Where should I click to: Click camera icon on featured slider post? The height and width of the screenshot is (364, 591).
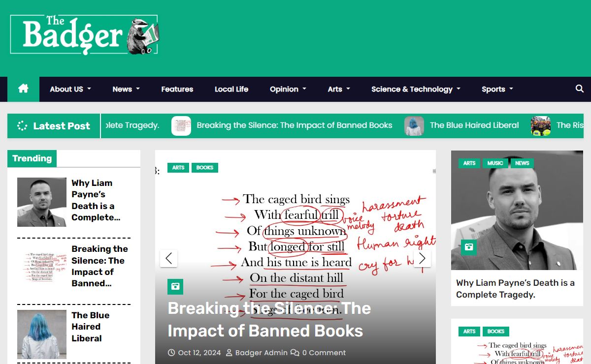coord(175,286)
